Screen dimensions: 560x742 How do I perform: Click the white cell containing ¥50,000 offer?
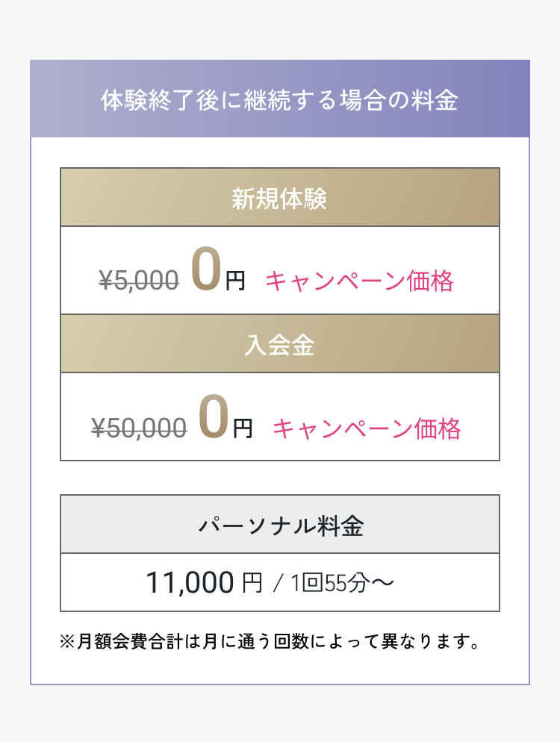(280, 417)
